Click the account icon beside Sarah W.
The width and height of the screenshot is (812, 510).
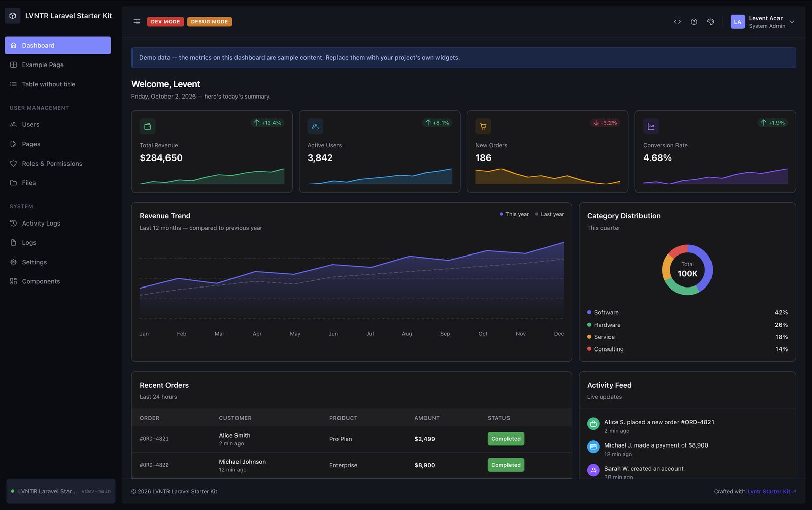593,470
